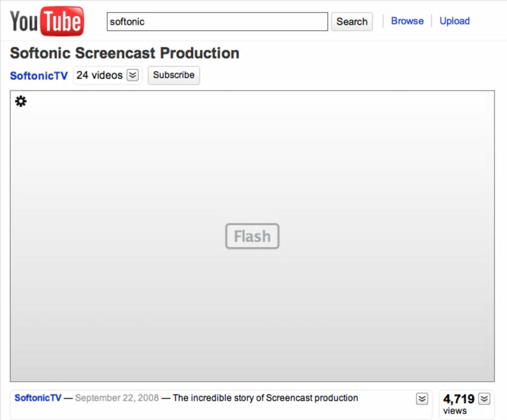Click the Flash placeholder badge

point(252,236)
